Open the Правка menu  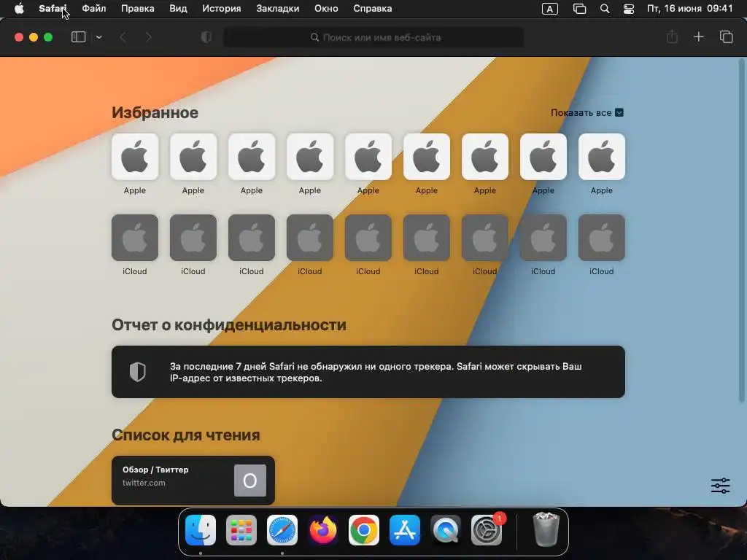[137, 9]
